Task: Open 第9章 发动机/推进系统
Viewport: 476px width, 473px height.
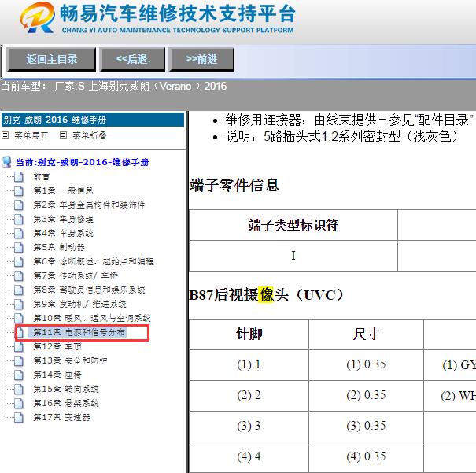Action: 79,305
